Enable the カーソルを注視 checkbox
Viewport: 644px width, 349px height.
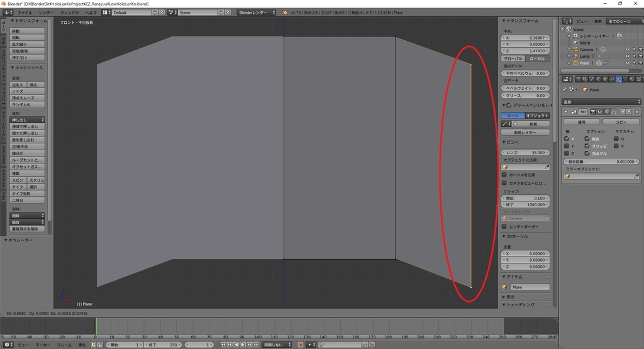click(504, 175)
